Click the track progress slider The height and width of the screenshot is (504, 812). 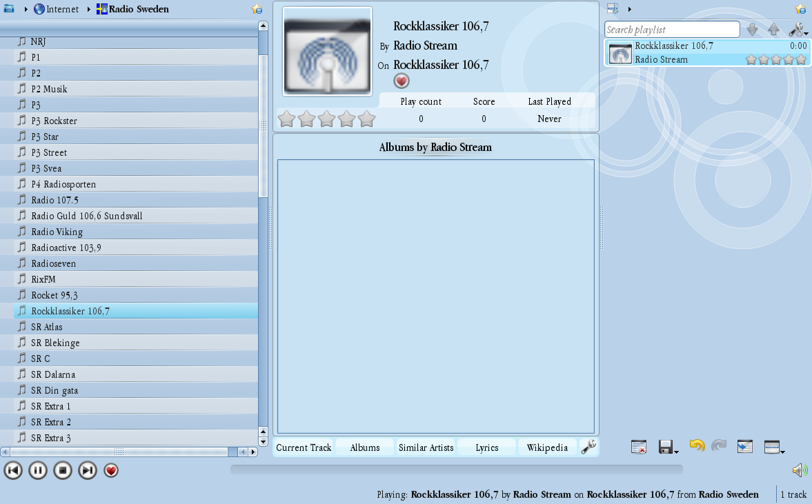point(456,470)
